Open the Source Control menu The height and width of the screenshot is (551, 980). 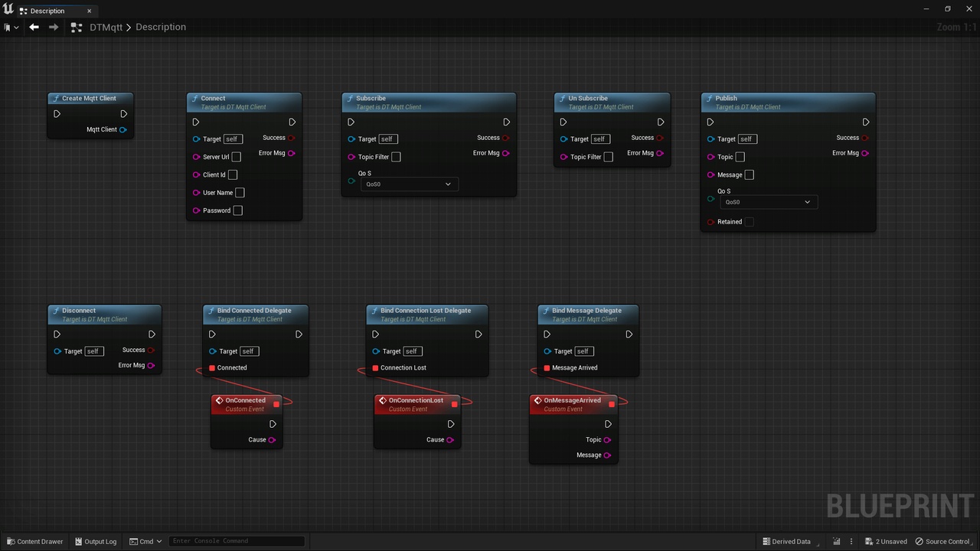click(x=942, y=541)
